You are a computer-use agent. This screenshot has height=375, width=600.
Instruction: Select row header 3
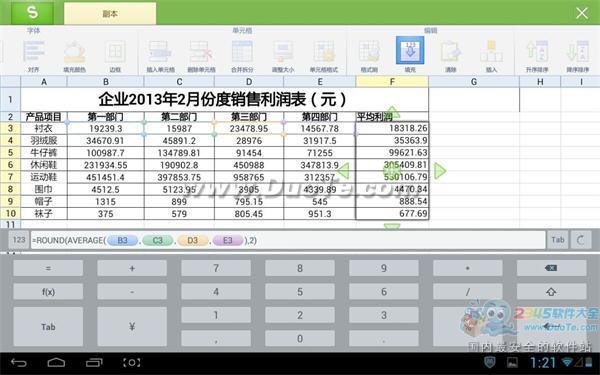tap(10, 128)
